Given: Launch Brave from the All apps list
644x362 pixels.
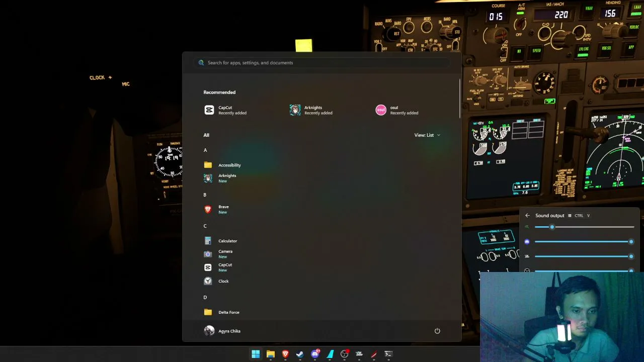Looking at the screenshot, I should (x=216, y=209).
